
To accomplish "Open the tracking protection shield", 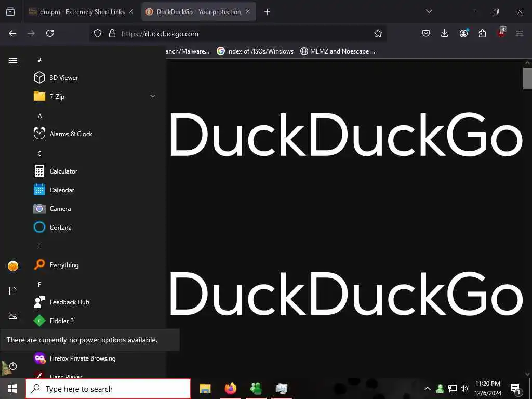I will tap(98, 33).
